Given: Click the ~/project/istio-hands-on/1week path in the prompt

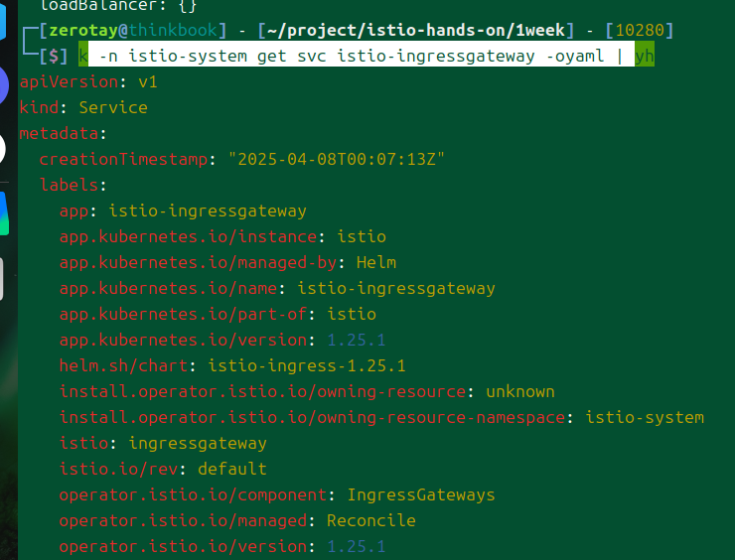Looking at the screenshot, I should click(x=416, y=31).
